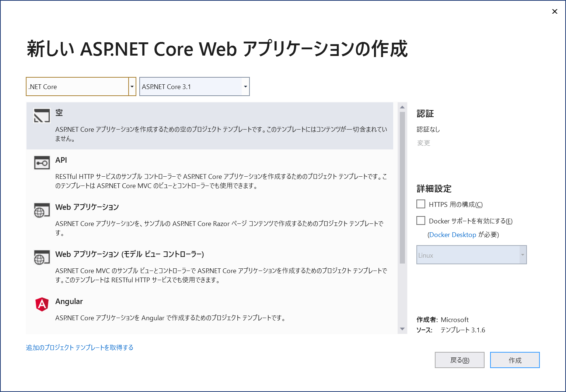Click the モデル ビュー コントローラー template icon

pyautogui.click(x=42, y=257)
